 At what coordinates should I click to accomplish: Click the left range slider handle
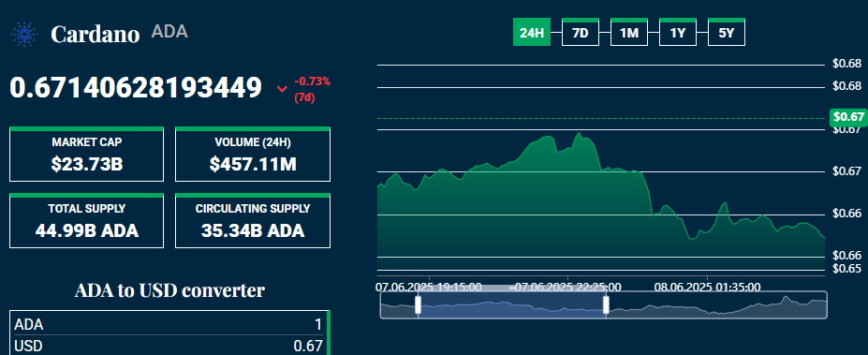point(418,304)
